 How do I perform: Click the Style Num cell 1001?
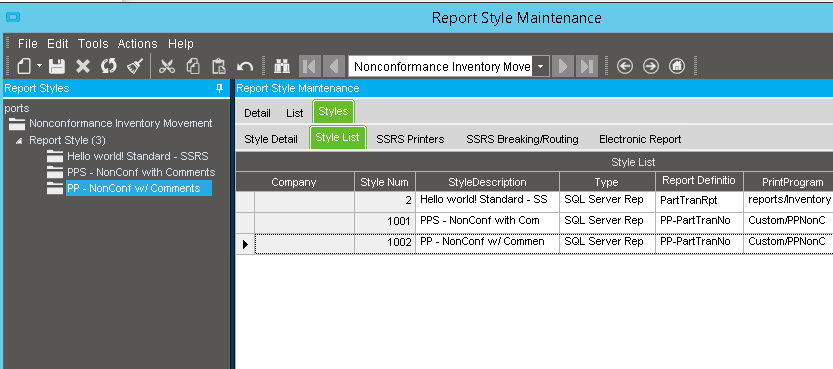[385, 222]
